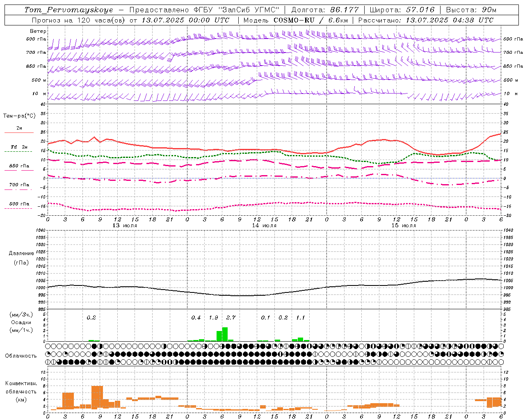Click the tallest orange convective cloud bar

click(97, 397)
